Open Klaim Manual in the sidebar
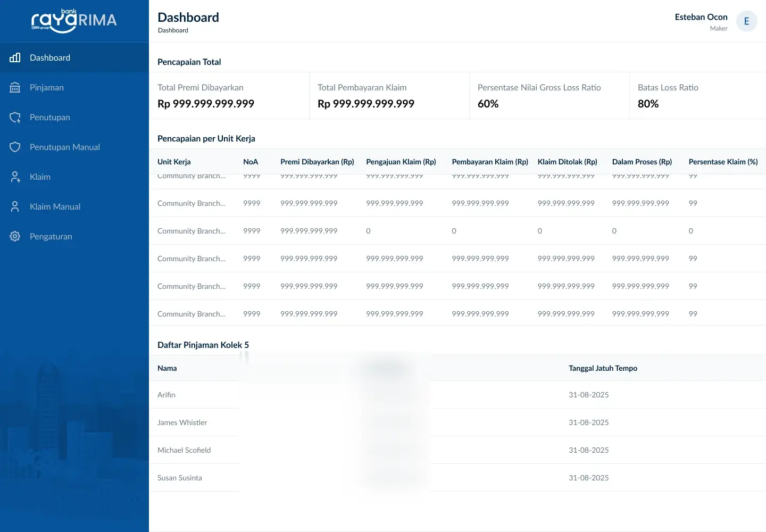Screen dimensions: 766x532 pos(74,206)
